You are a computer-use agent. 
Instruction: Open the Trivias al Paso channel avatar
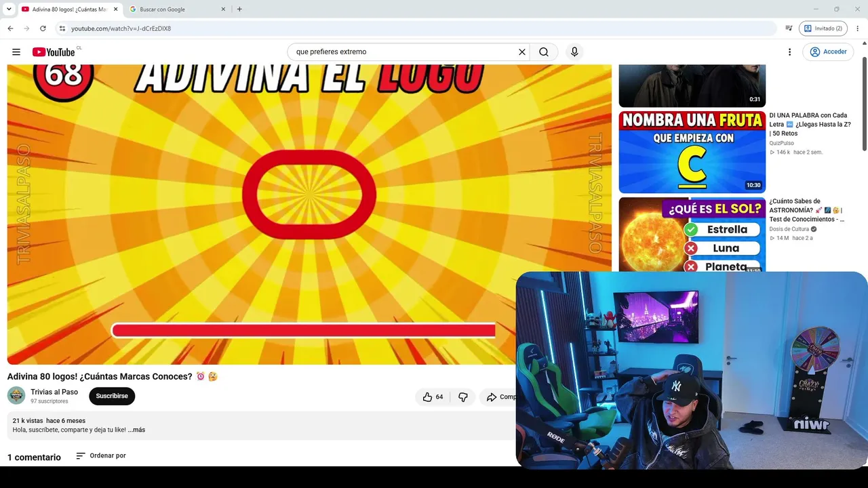(16, 396)
